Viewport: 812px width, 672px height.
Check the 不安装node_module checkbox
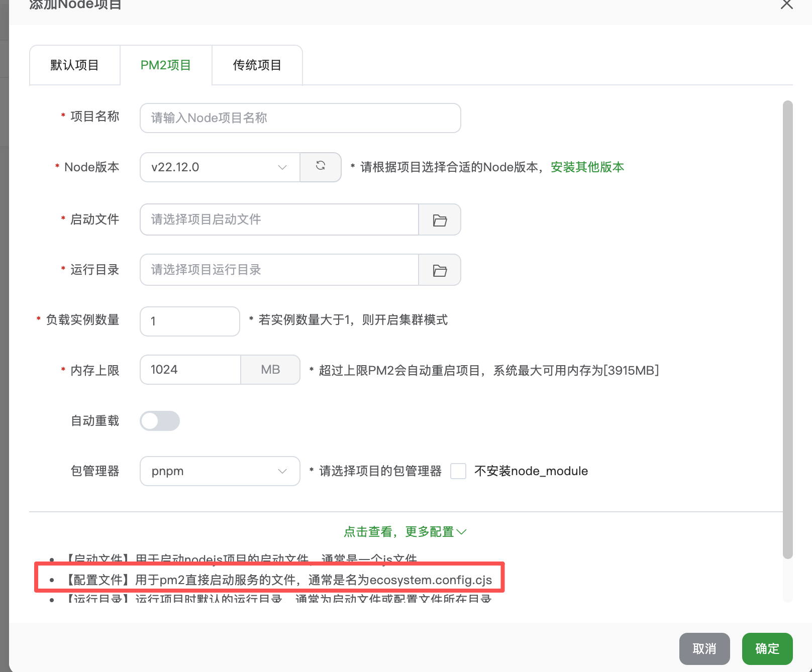pyautogui.click(x=458, y=471)
